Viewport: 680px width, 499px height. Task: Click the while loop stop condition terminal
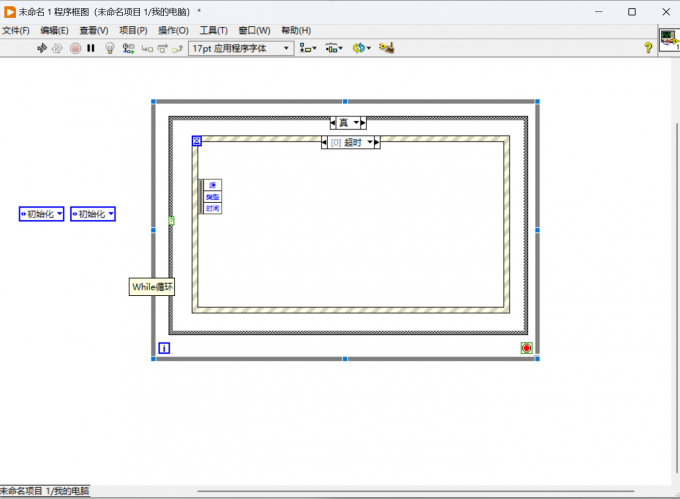tap(526, 348)
